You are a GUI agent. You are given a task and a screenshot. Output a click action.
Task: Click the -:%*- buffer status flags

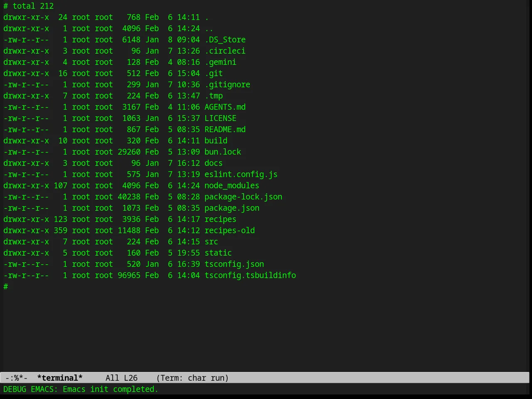16,378
